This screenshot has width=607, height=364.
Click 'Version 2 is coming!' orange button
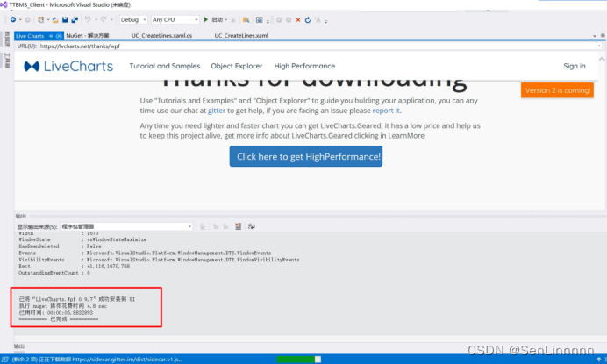[x=558, y=90]
